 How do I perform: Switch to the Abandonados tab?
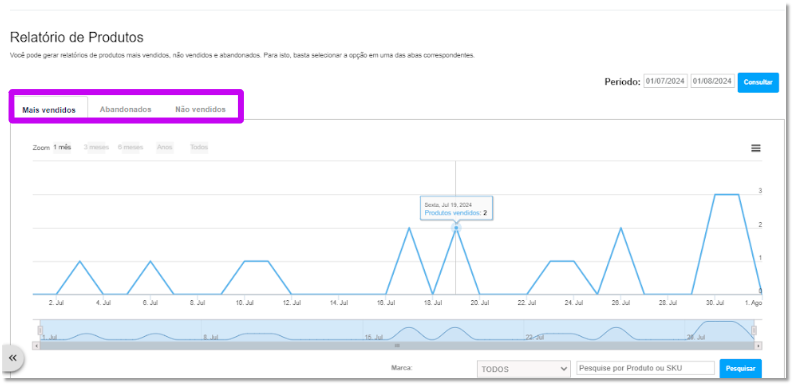(125, 109)
